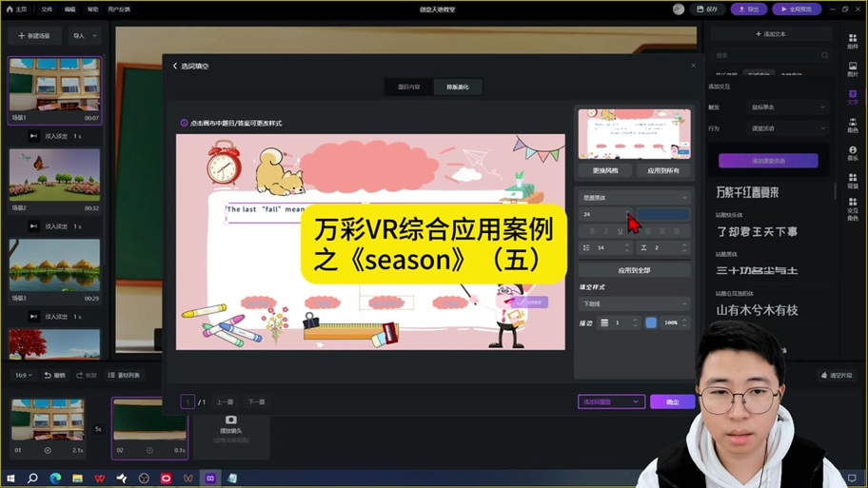The width and height of the screenshot is (868, 488).
Task: Set right text alignment
Action: click(x=677, y=231)
